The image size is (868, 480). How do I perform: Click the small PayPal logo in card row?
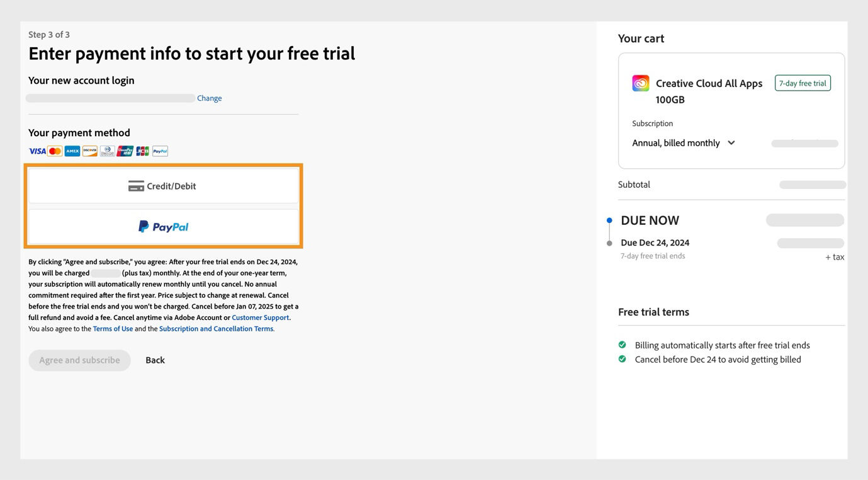[x=161, y=151]
